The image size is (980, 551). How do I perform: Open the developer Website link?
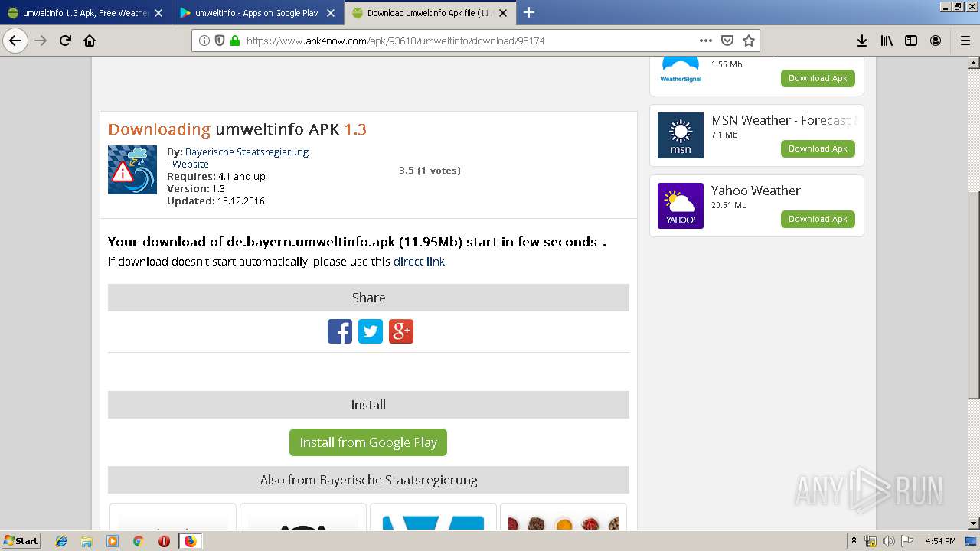click(x=190, y=164)
